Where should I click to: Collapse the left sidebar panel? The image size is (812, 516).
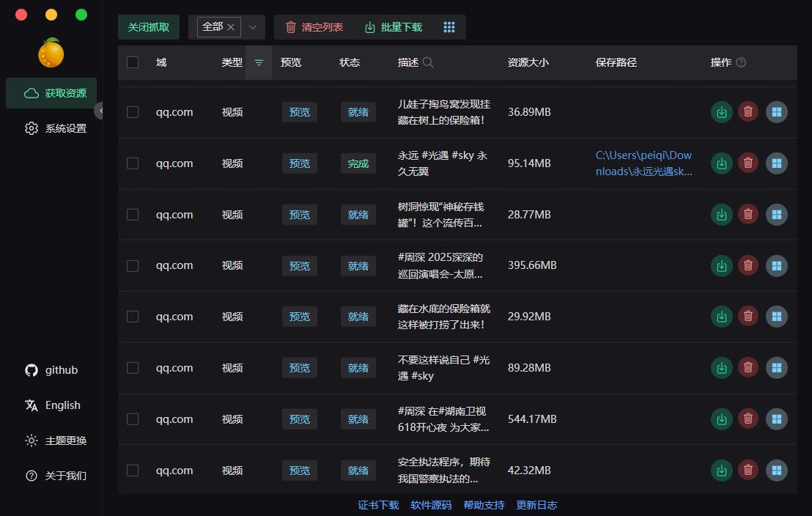100,111
